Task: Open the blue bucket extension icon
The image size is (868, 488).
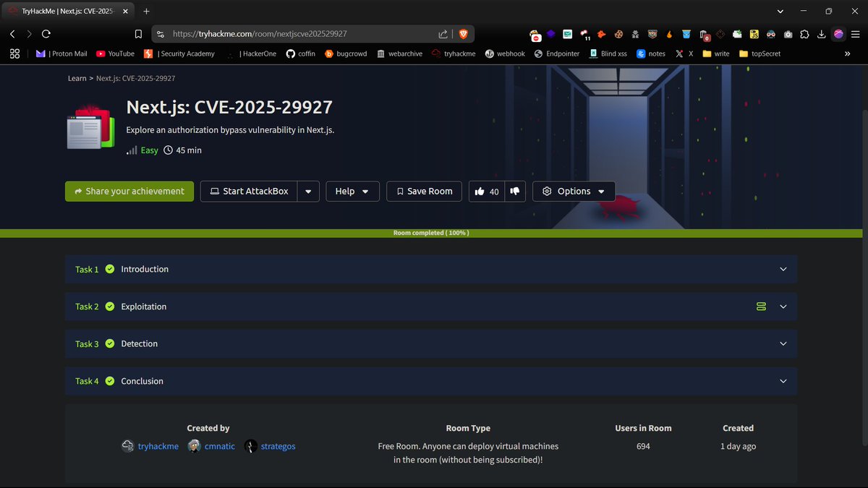Action: (x=686, y=34)
